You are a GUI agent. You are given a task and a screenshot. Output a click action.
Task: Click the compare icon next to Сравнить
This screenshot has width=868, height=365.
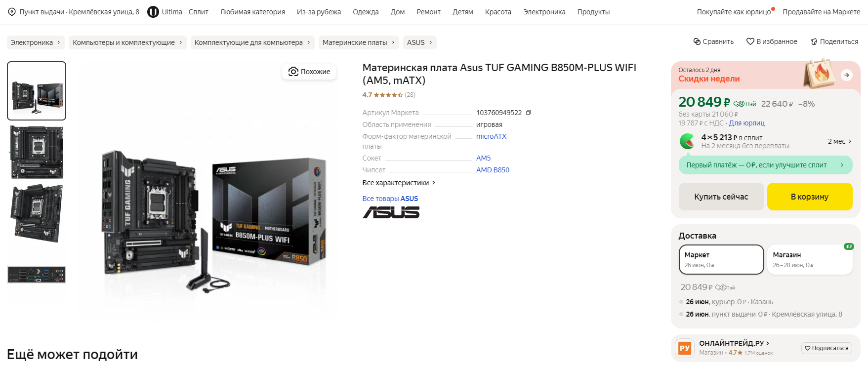tap(697, 41)
